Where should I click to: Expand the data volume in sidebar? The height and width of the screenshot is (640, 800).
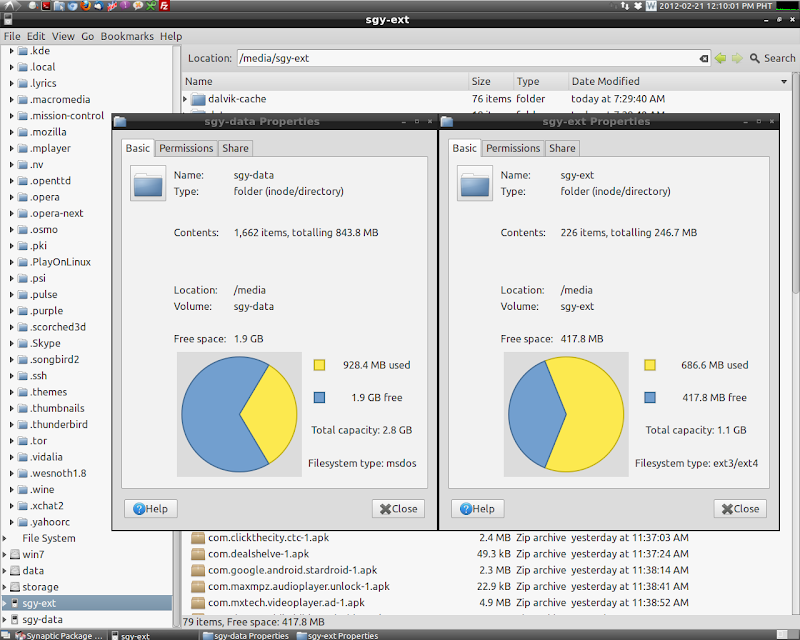tap(5, 571)
